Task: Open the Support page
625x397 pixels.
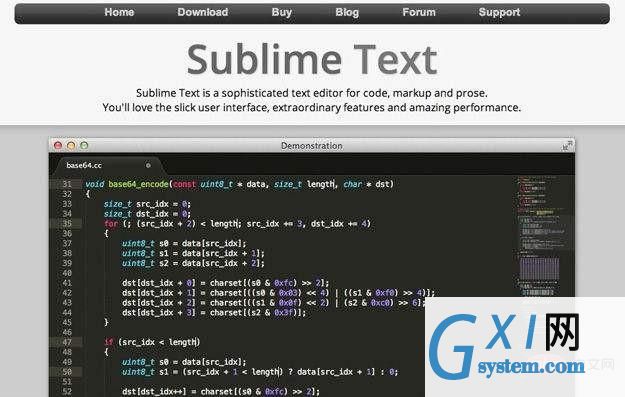Action: (499, 12)
